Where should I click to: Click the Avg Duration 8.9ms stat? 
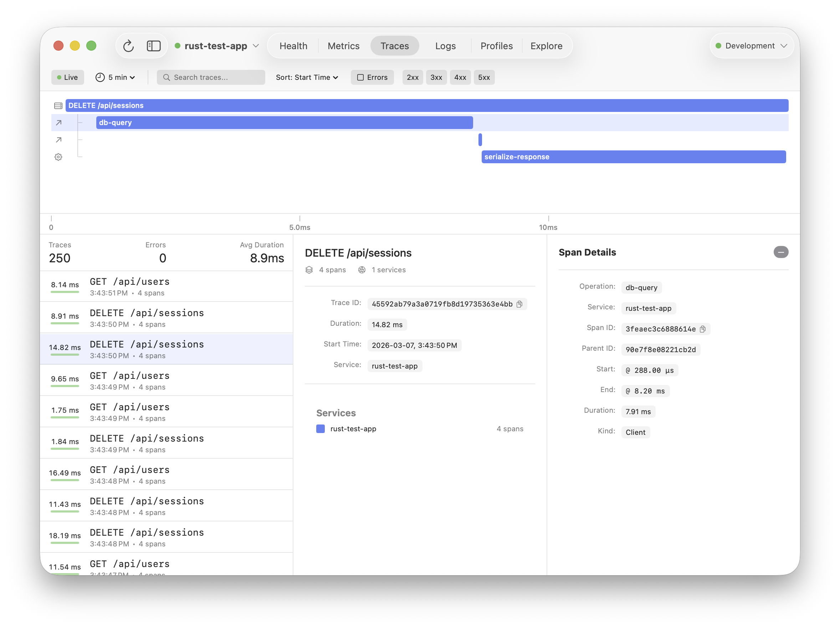coord(262,253)
